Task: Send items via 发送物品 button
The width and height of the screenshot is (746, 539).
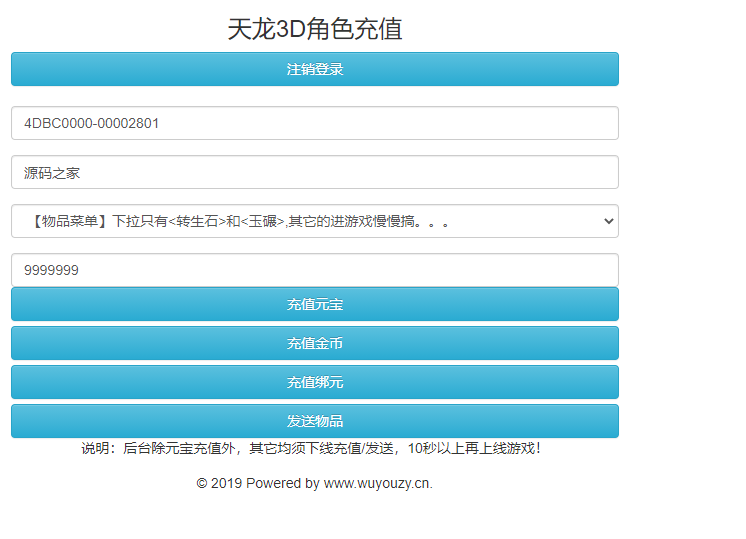Action: (315, 421)
